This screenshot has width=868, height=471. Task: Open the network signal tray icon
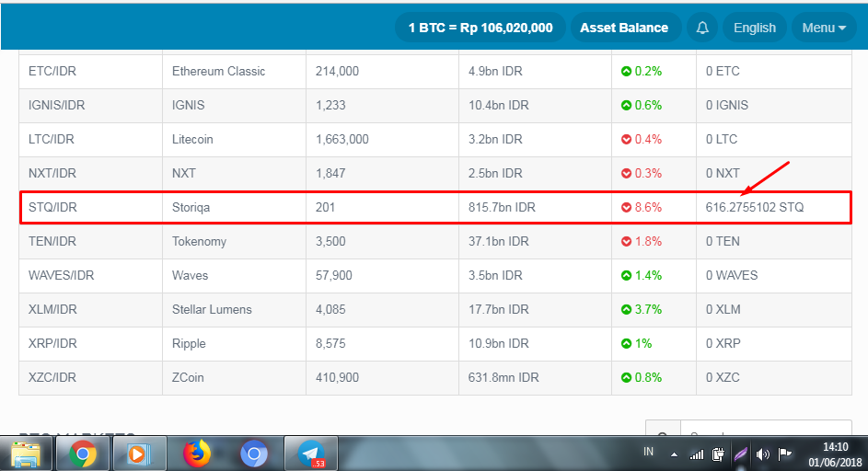coord(696,454)
